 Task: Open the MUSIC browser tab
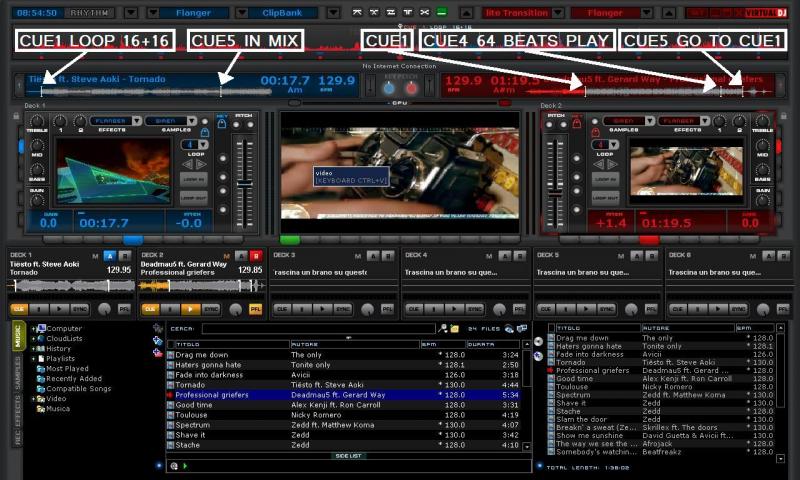(18, 336)
